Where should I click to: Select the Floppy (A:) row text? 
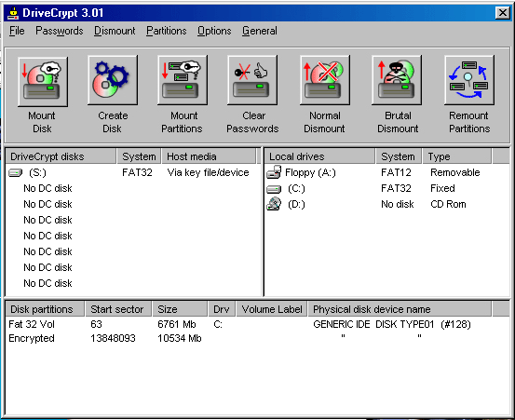(310, 172)
